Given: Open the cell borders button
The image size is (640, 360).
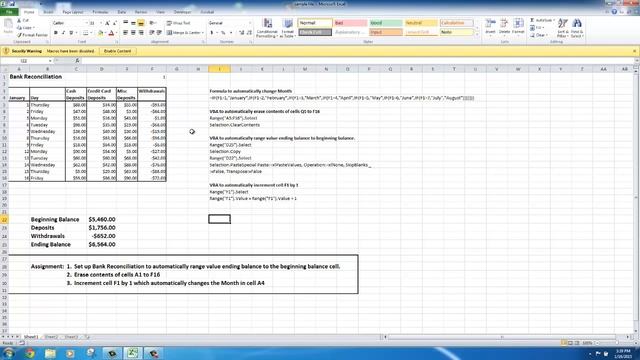Looking at the screenshot, I should 85,33.
